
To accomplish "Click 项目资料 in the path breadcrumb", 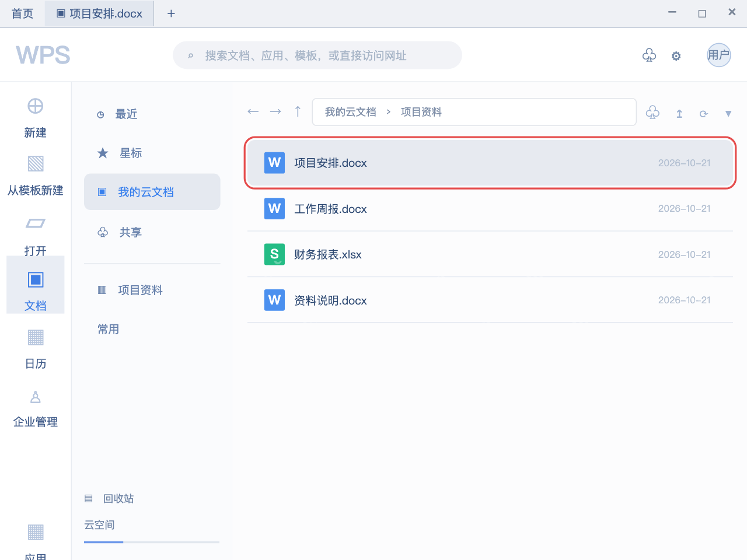I will pos(421,112).
